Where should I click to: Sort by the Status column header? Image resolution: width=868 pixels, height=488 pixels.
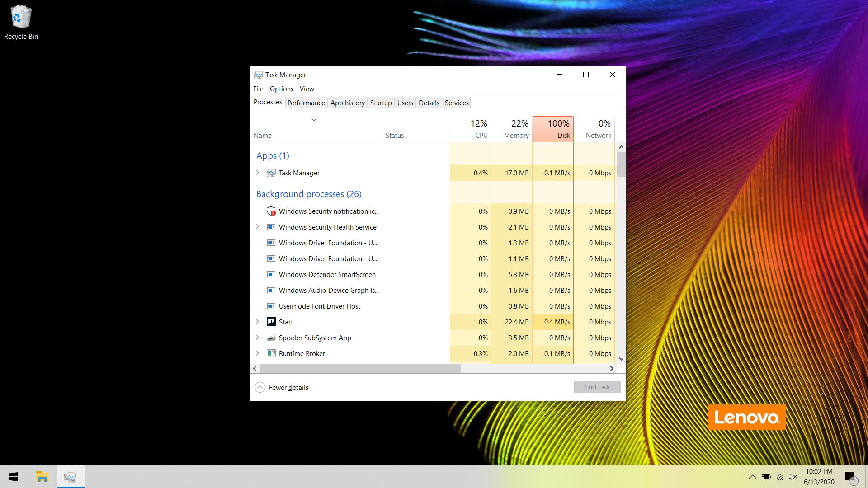click(416, 129)
